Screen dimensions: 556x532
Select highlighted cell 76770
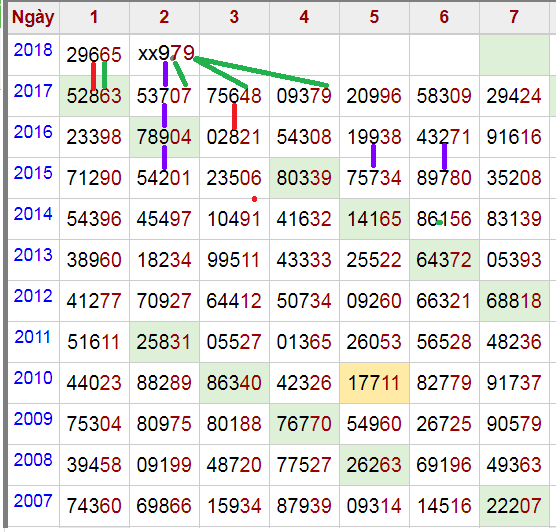tap(304, 424)
